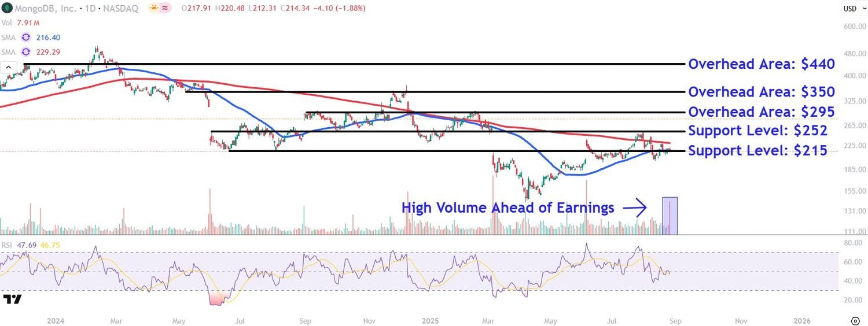Click the shaded high-volume highlight rectangle
This screenshot has height=326, width=868.
[670, 216]
